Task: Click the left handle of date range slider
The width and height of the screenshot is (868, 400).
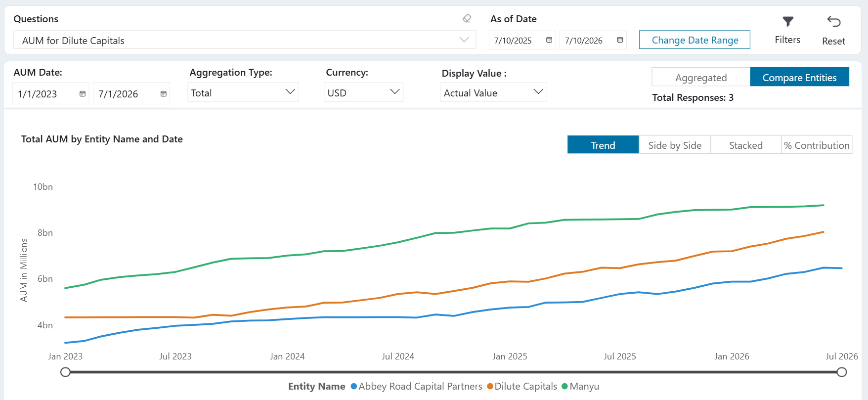Action: [x=65, y=372]
